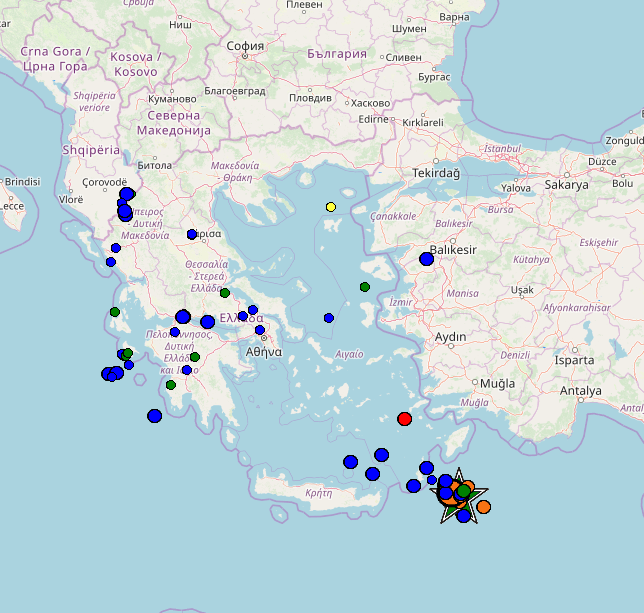Click the orange marker right of the star
The image size is (644, 613).
coord(484,507)
